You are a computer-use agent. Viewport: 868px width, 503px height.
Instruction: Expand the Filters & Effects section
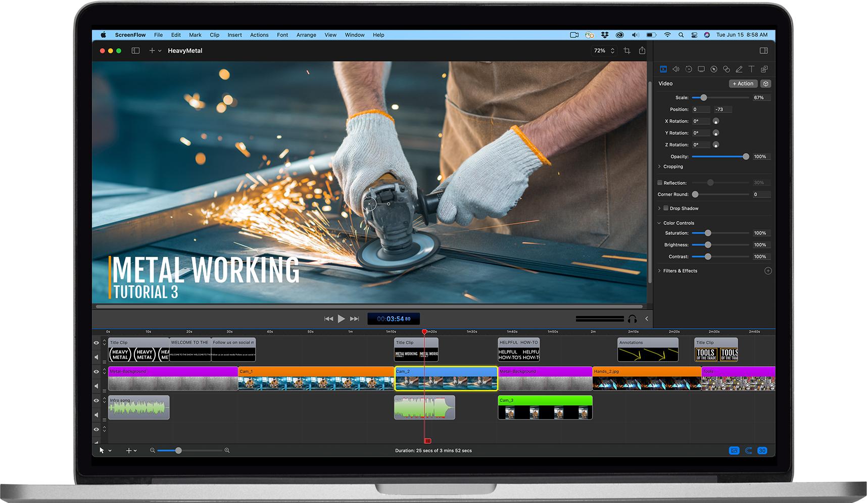(x=680, y=271)
